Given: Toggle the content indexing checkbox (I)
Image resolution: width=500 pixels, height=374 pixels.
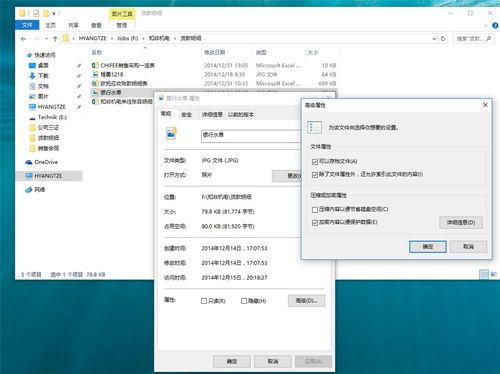Looking at the screenshot, I should [x=315, y=175].
